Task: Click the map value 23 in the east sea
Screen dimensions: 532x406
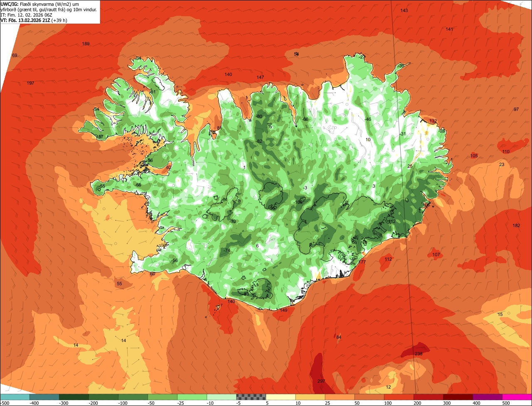Action: [x=502, y=165]
